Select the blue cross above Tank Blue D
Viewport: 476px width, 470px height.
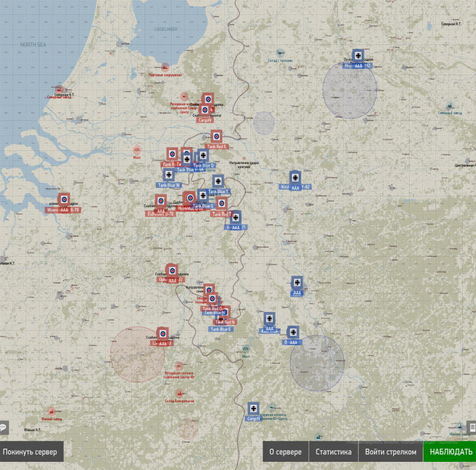(x=203, y=155)
